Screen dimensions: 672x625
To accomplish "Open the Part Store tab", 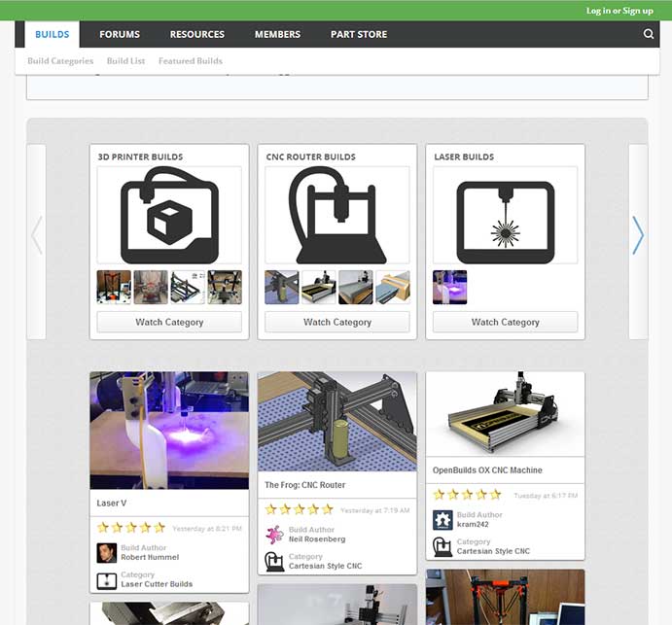I will click(358, 35).
